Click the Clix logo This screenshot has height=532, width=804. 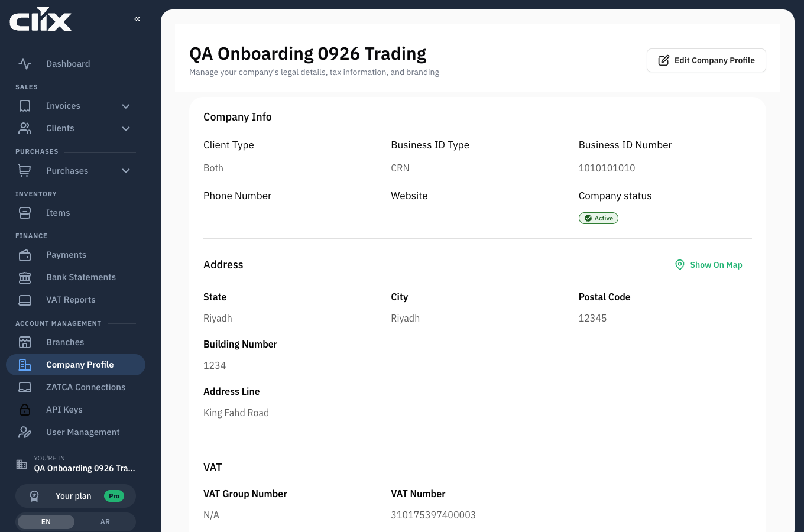pyautogui.click(x=41, y=19)
